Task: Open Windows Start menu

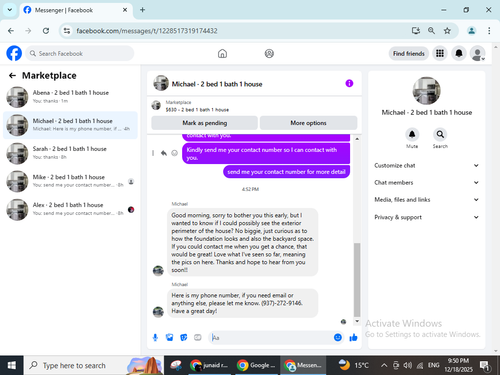Action: point(12,365)
